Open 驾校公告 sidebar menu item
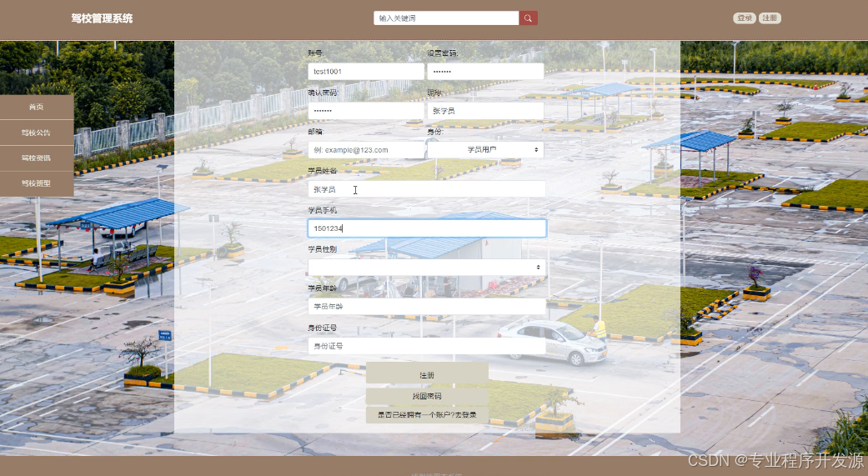 coord(37,133)
